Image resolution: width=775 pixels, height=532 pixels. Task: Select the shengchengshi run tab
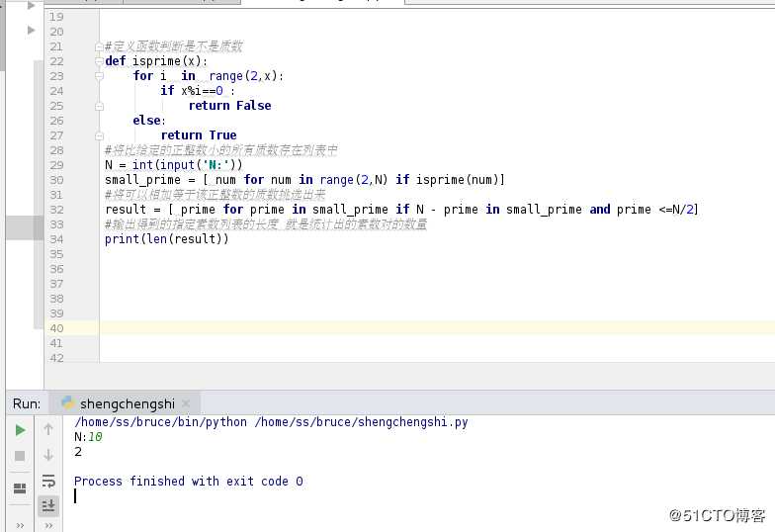127,403
